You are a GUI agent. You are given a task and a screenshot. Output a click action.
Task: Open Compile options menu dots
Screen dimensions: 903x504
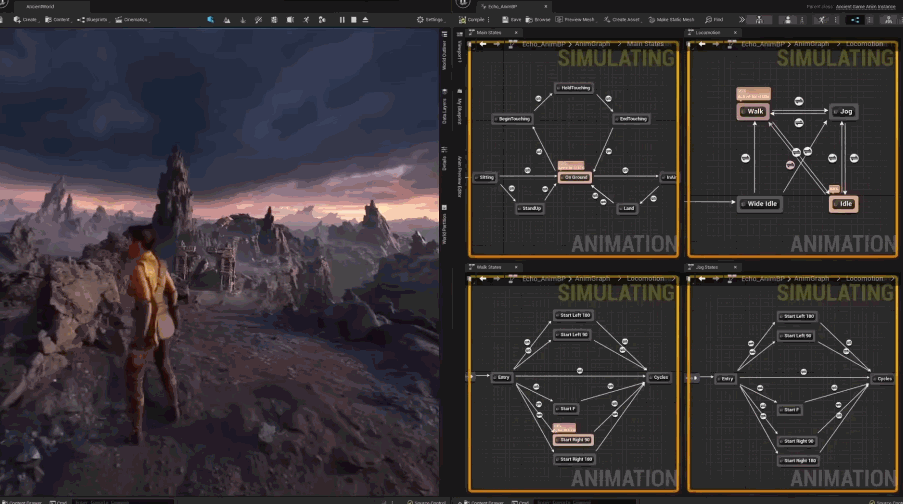(x=489, y=20)
